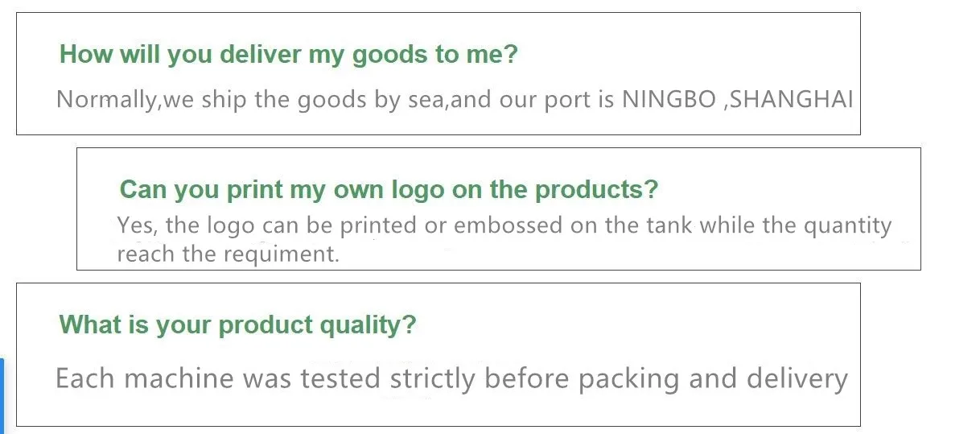This screenshot has width=980, height=434.
Task: Click the word NINGBO in the shipping answer
Action: click(x=669, y=100)
